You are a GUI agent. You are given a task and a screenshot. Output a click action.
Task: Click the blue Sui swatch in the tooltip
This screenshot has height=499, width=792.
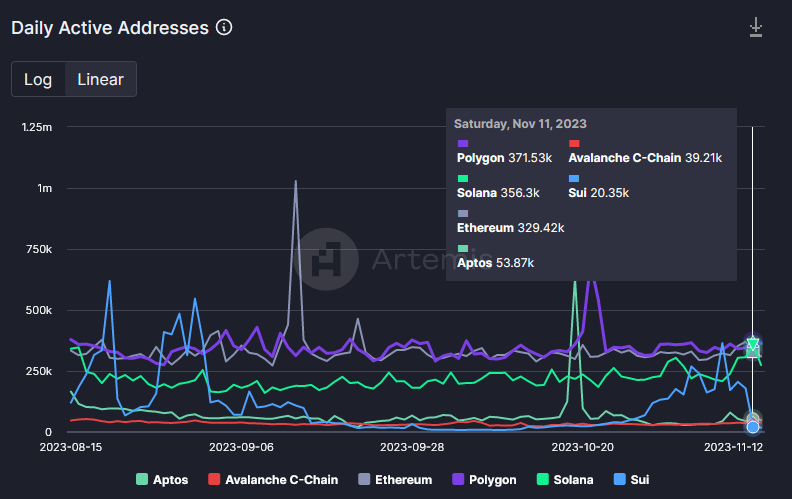tap(574, 178)
